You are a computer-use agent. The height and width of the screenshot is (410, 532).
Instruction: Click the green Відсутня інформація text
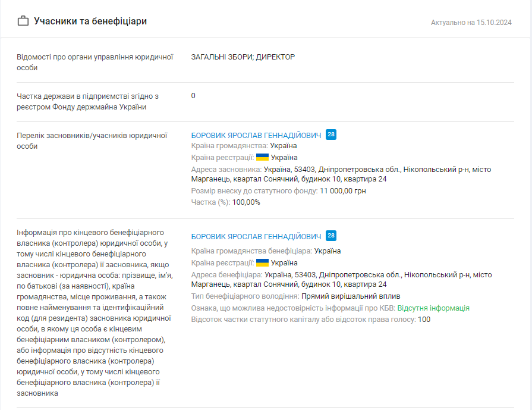tap(433, 308)
